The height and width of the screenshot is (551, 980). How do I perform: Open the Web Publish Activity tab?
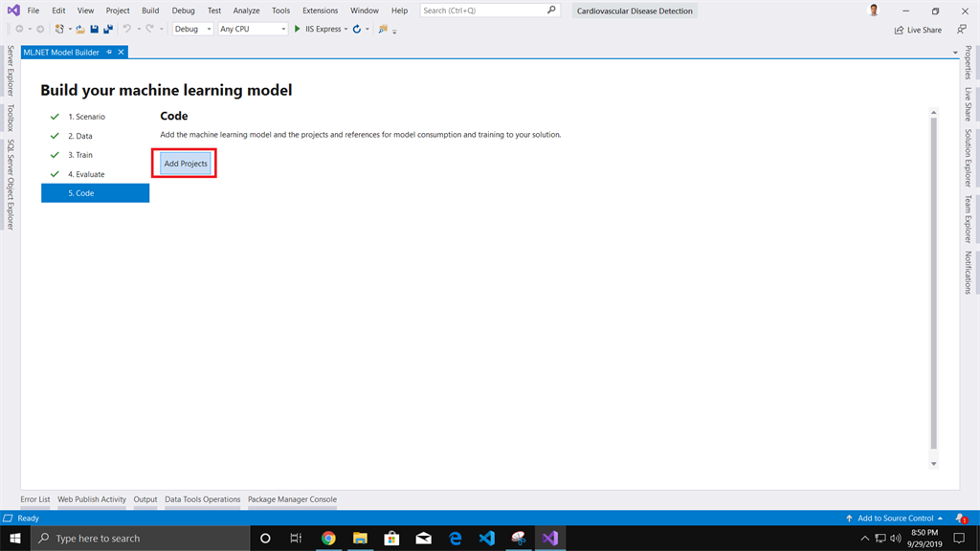click(x=91, y=499)
